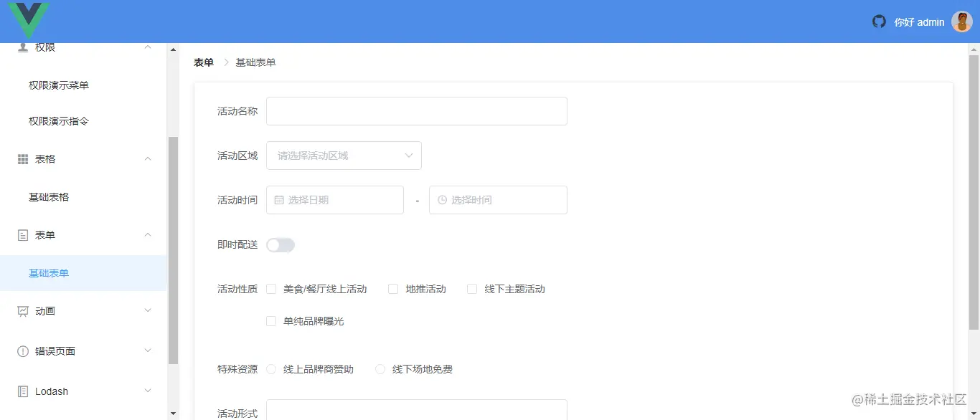This screenshot has width=980, height=420.
Task: Select the 线上品牌商赞助 radio button
Action: click(271, 369)
